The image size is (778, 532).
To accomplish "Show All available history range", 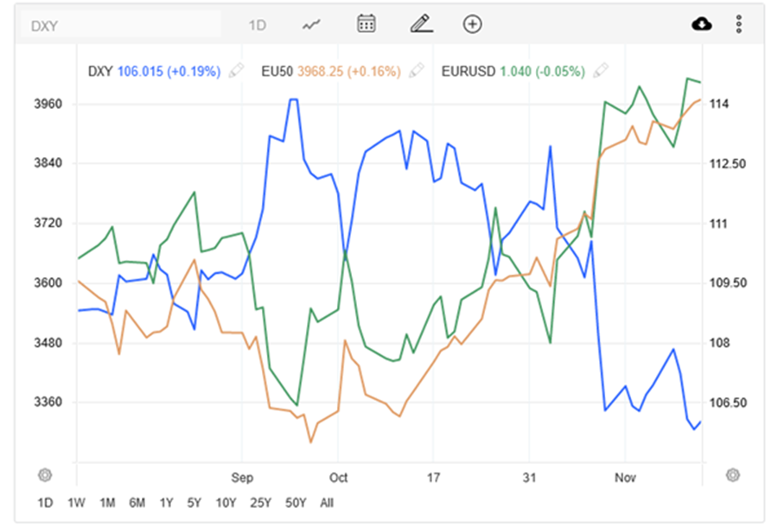I will coord(326,503).
